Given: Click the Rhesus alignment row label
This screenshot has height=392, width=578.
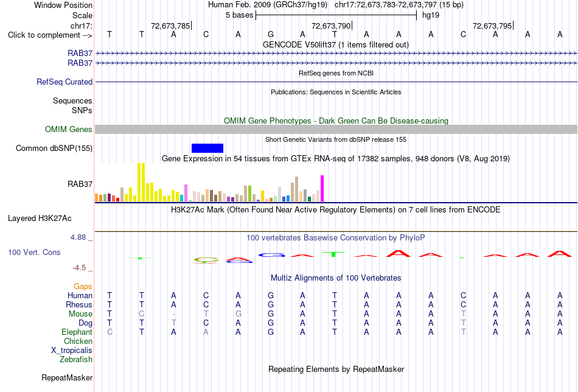Looking at the screenshot, I should point(79,304).
